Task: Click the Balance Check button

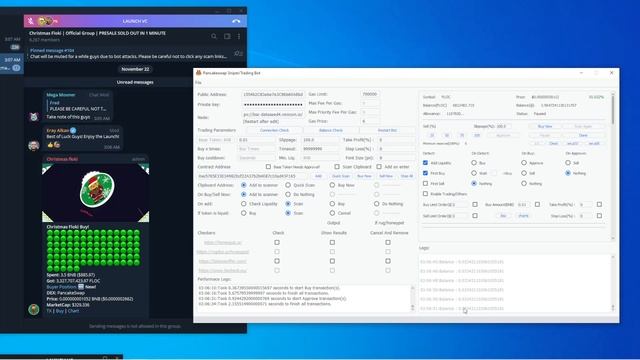Action: coord(331,130)
